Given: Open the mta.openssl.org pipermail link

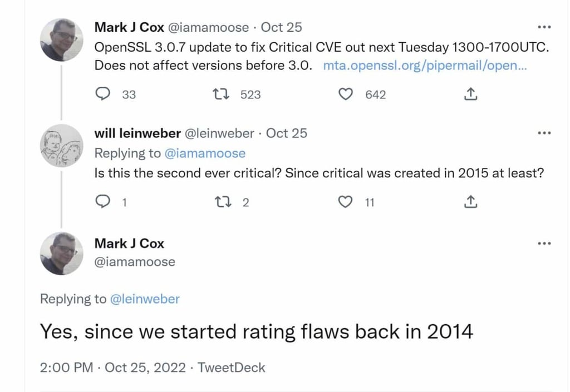Looking at the screenshot, I should pos(425,66).
